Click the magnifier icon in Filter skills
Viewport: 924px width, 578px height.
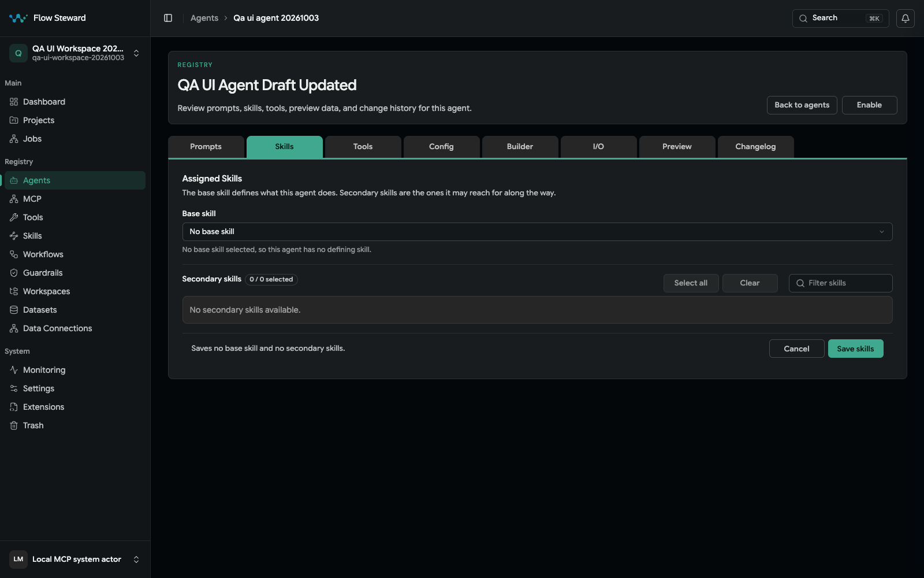click(x=800, y=283)
